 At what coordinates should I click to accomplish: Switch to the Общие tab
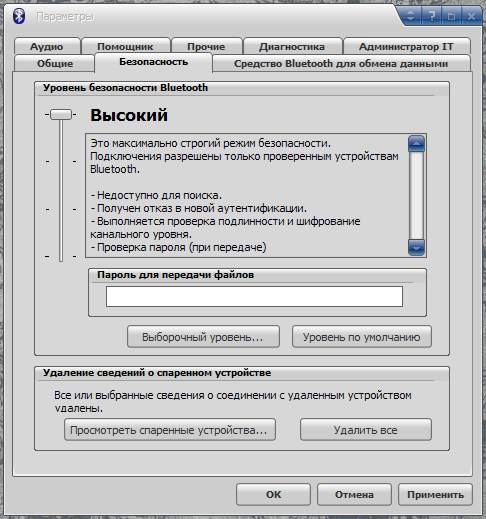pos(55,63)
